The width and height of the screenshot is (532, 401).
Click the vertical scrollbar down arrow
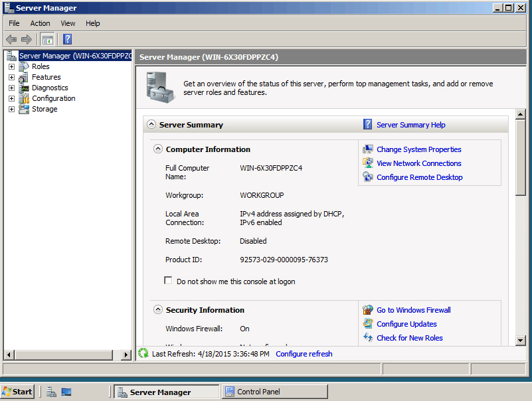521,341
